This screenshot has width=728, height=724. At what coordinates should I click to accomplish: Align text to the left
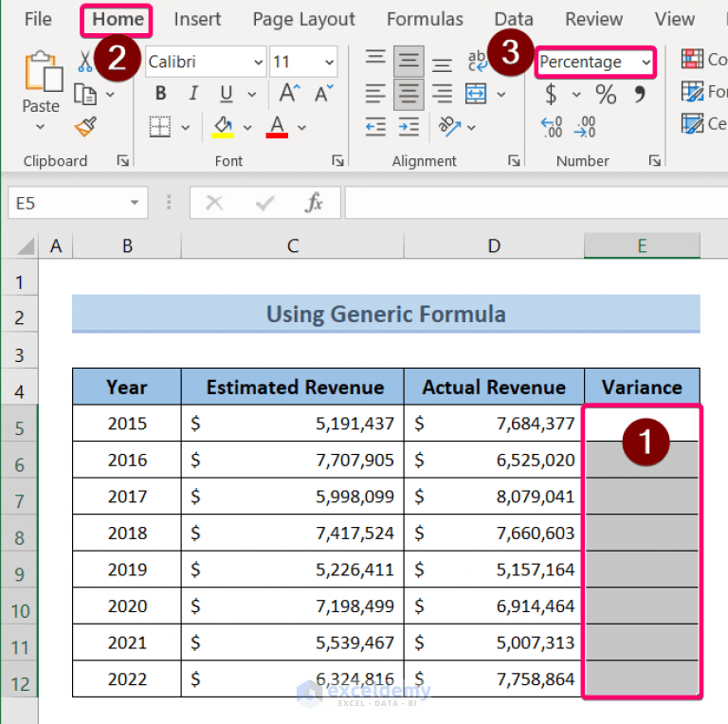point(375,94)
